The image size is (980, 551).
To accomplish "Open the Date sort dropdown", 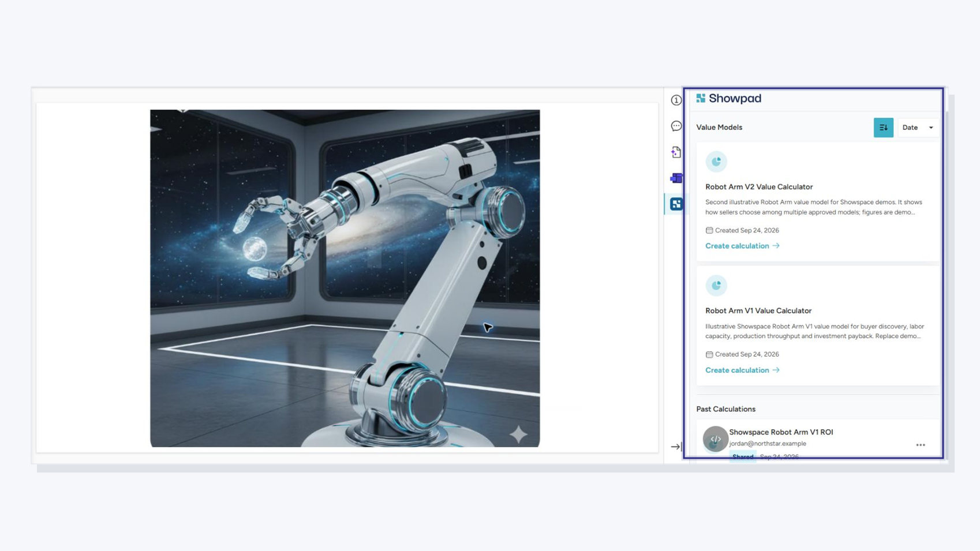I will click(918, 128).
